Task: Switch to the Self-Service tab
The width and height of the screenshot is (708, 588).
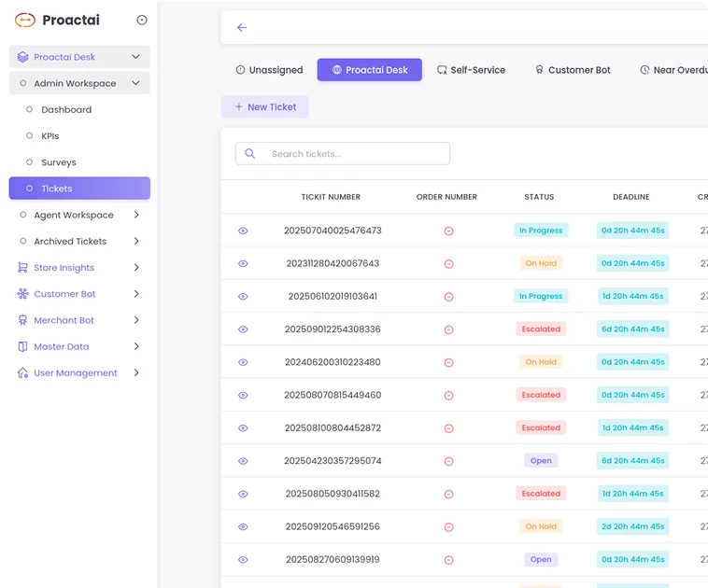Action: [471, 70]
